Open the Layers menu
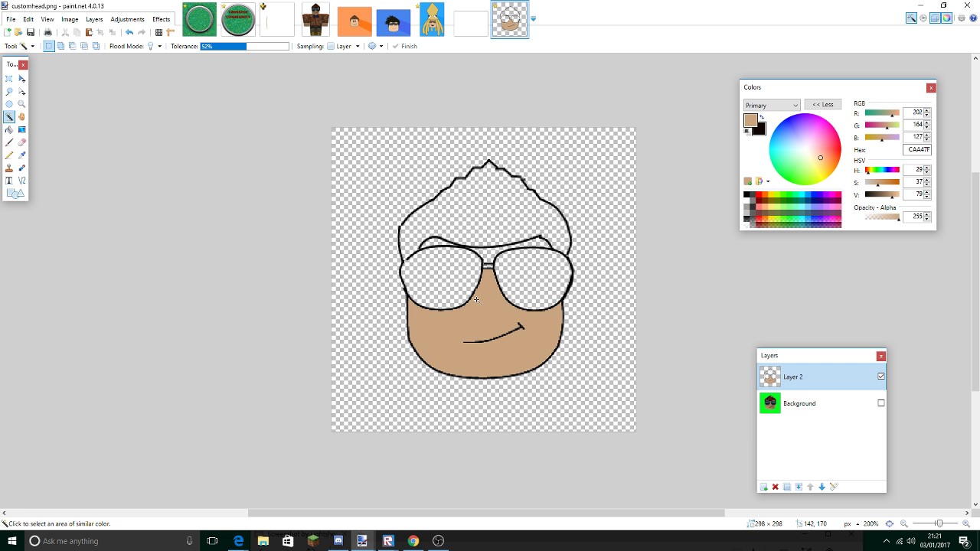Image resolution: width=980 pixels, height=551 pixels. (x=94, y=19)
